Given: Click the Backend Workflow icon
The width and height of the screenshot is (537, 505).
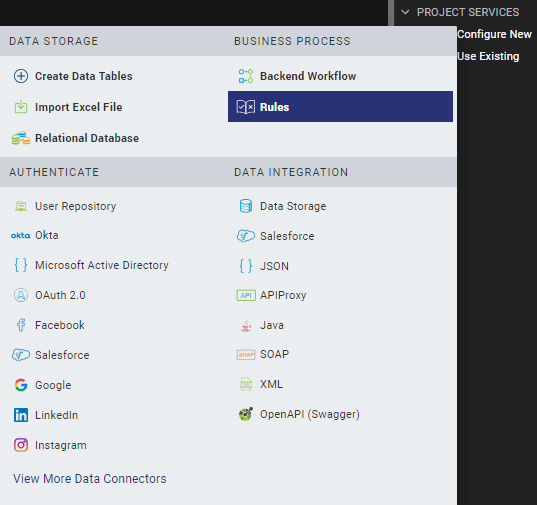Looking at the screenshot, I should (246, 76).
